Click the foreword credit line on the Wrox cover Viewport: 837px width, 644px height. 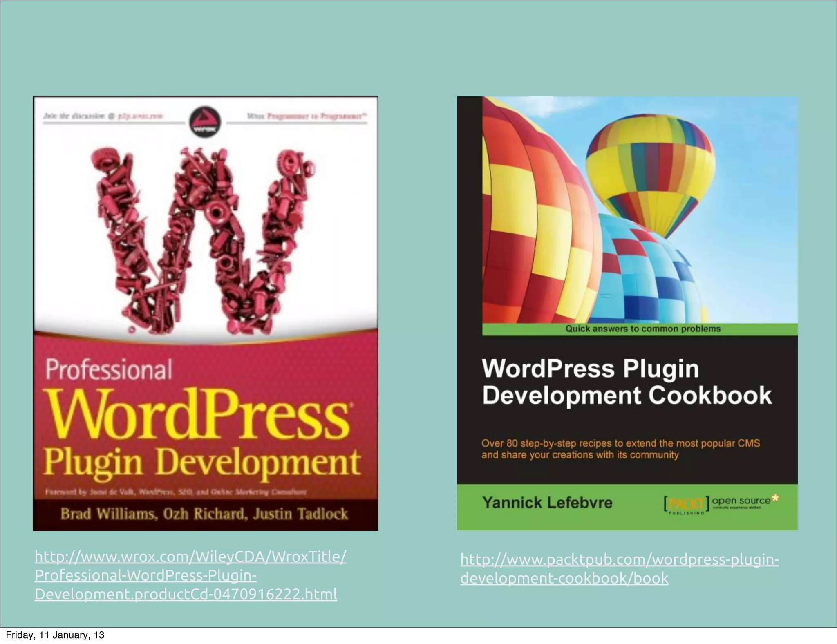(x=176, y=492)
